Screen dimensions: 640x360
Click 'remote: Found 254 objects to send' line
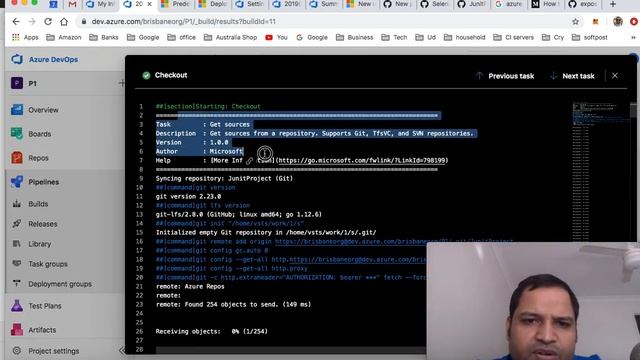pos(233,304)
